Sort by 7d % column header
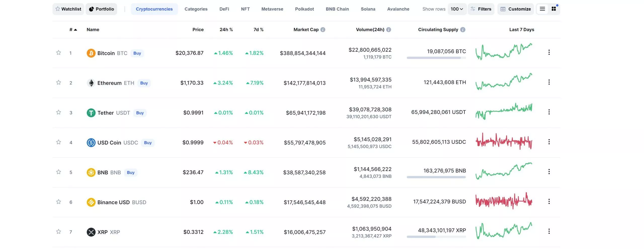Viewport: 644px width, 249px height. tap(258, 30)
